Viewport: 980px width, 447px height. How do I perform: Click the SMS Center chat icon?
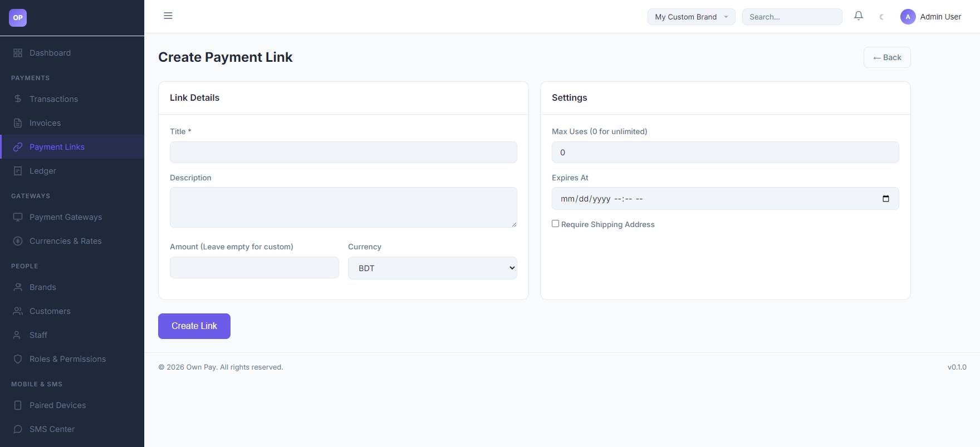pos(18,429)
